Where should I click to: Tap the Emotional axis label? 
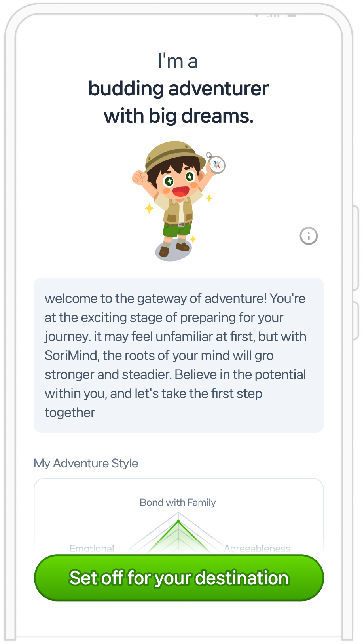[92, 548]
